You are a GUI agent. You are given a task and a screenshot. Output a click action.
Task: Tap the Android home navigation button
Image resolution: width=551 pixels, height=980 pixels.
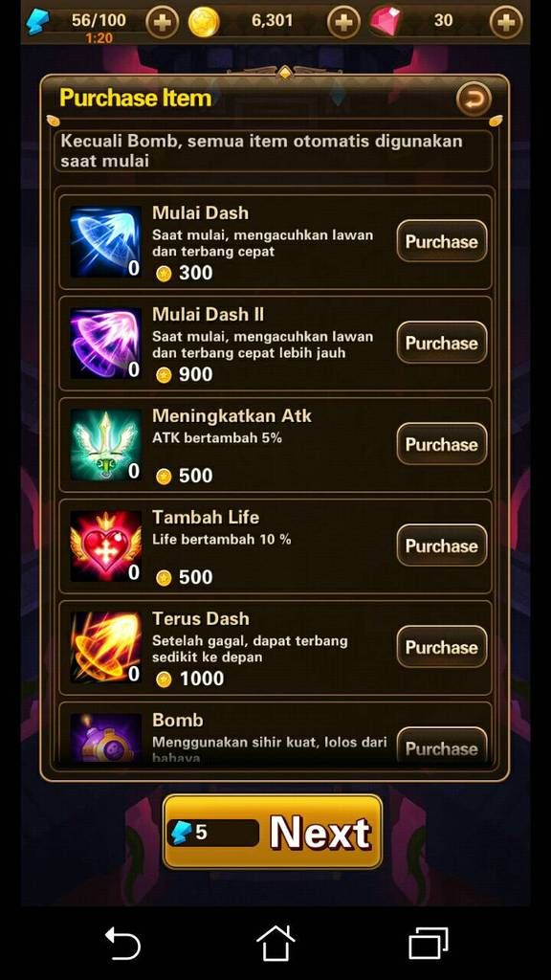pyautogui.click(x=275, y=943)
